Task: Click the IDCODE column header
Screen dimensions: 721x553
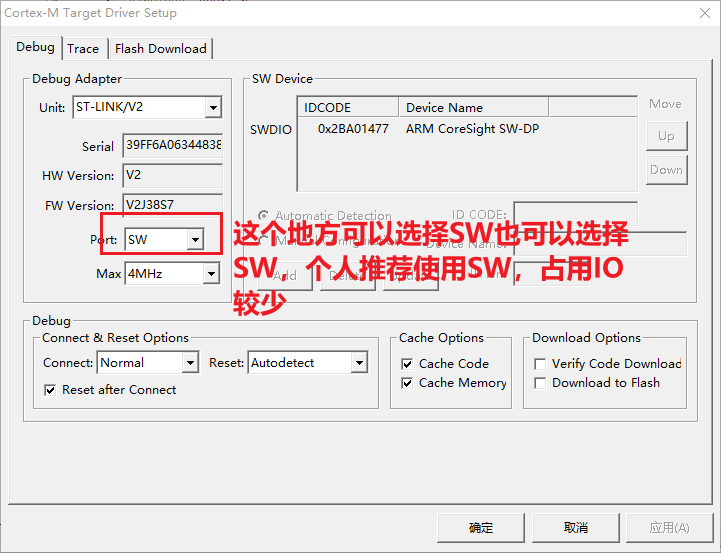Action: coord(348,107)
